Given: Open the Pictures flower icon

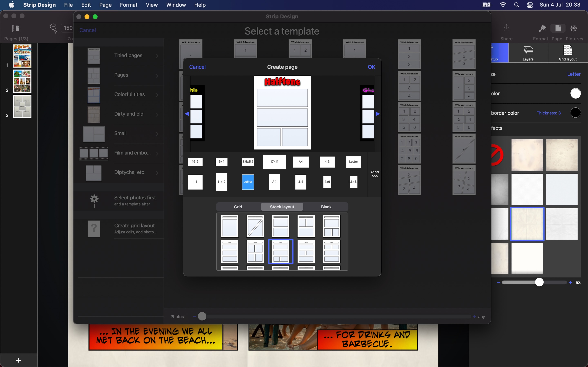Looking at the screenshot, I should tap(574, 28).
